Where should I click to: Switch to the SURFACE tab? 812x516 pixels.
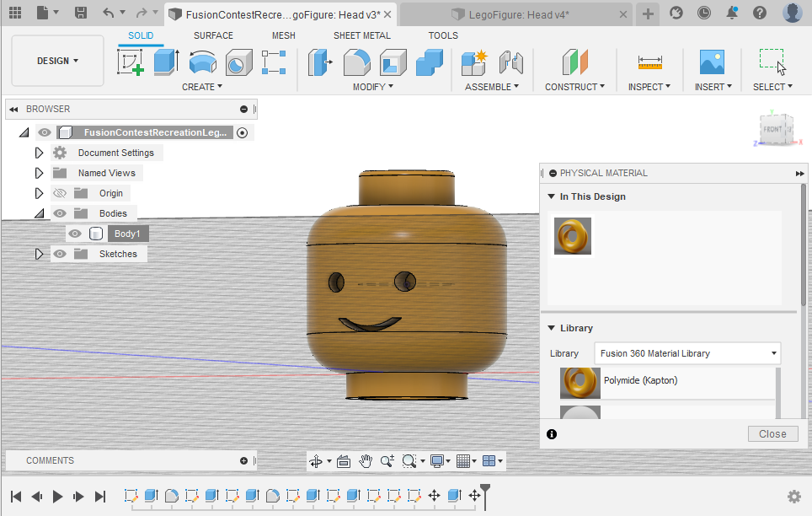click(x=213, y=35)
